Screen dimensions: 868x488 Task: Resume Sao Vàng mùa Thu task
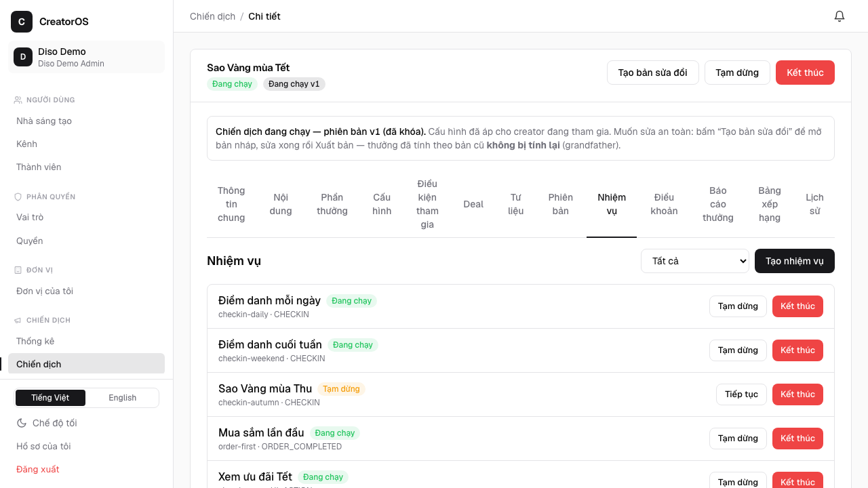point(741,394)
